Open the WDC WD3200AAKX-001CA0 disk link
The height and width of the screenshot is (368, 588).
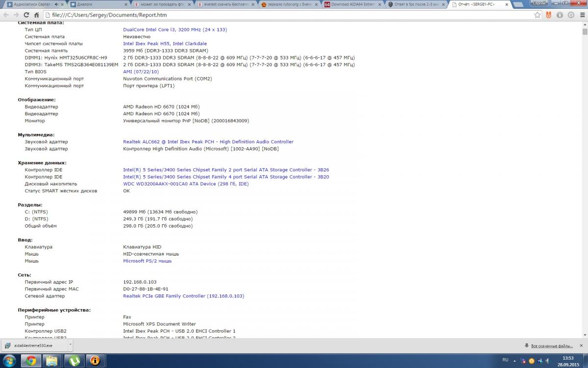point(186,184)
